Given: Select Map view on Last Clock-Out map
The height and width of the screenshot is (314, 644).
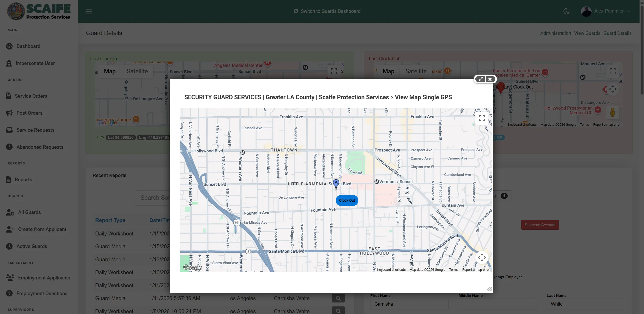Looking at the screenshot, I should pos(388,71).
